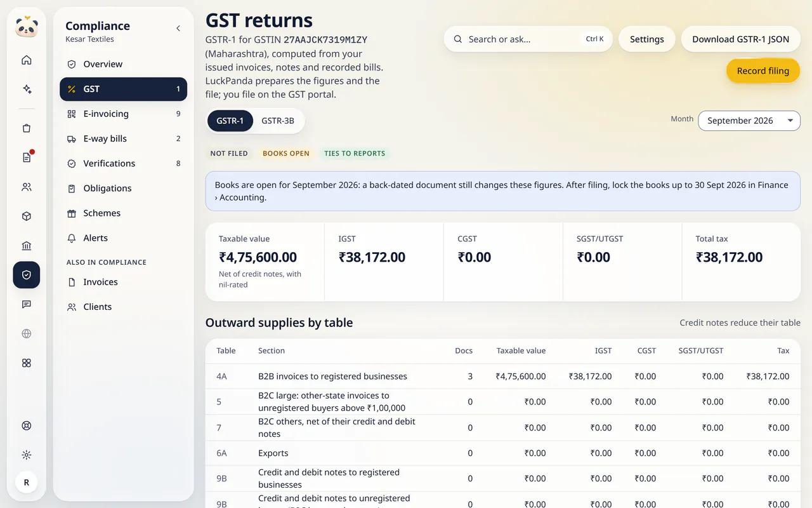The image size is (812, 508).
Task: Click the TIES TO REPORTS badge
Action: pos(355,154)
